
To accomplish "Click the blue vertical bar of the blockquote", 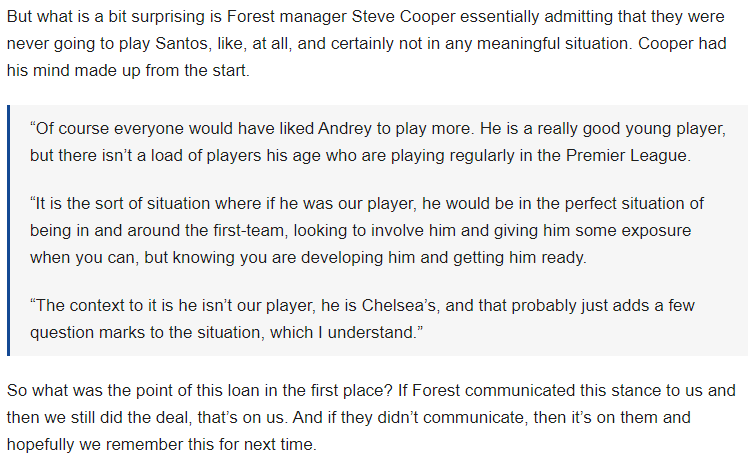I will click(x=9, y=231).
